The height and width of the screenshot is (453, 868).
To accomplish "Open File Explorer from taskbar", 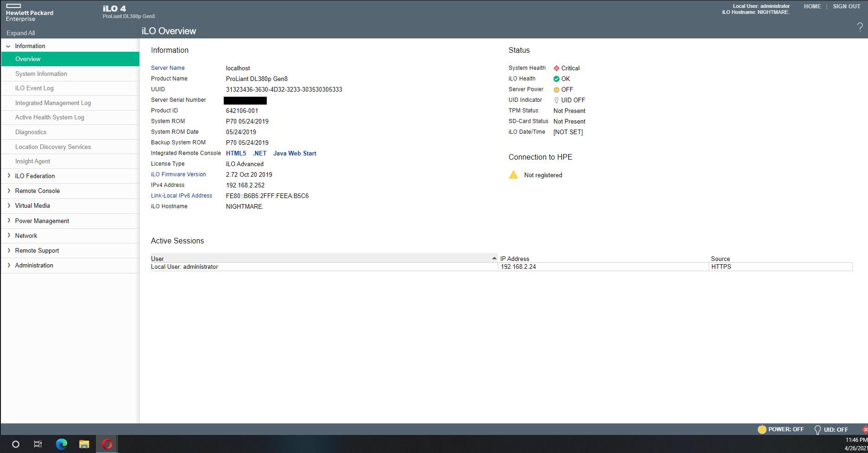I will [x=84, y=444].
